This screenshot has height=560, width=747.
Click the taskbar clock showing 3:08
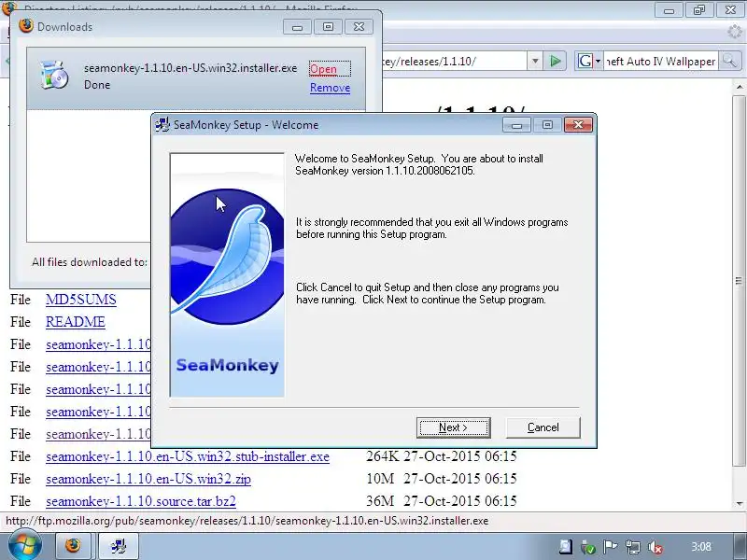click(x=701, y=547)
